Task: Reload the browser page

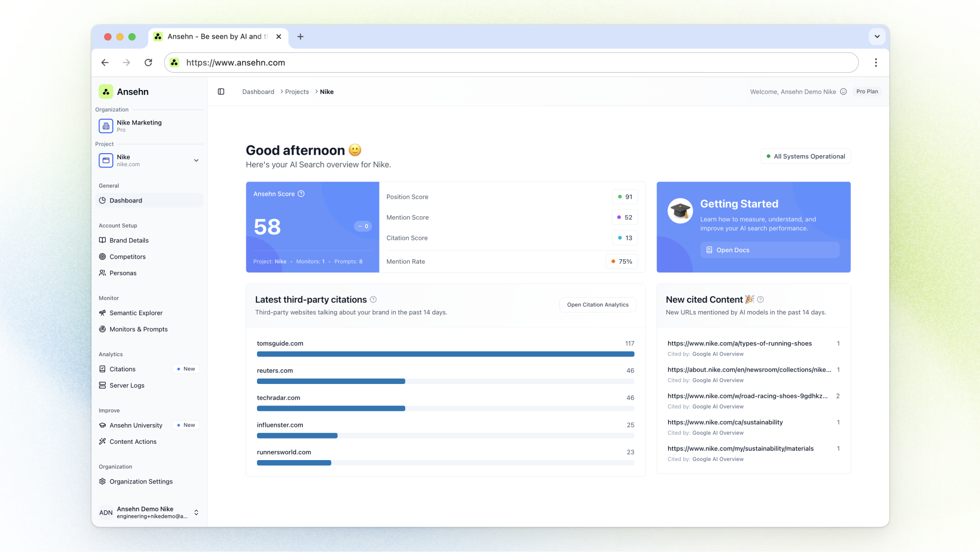Action: point(148,63)
